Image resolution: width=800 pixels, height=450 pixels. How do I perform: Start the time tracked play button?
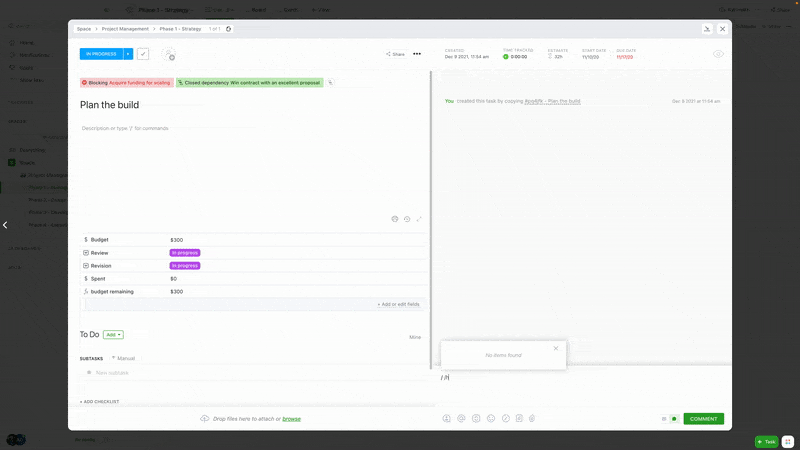pyautogui.click(x=506, y=57)
